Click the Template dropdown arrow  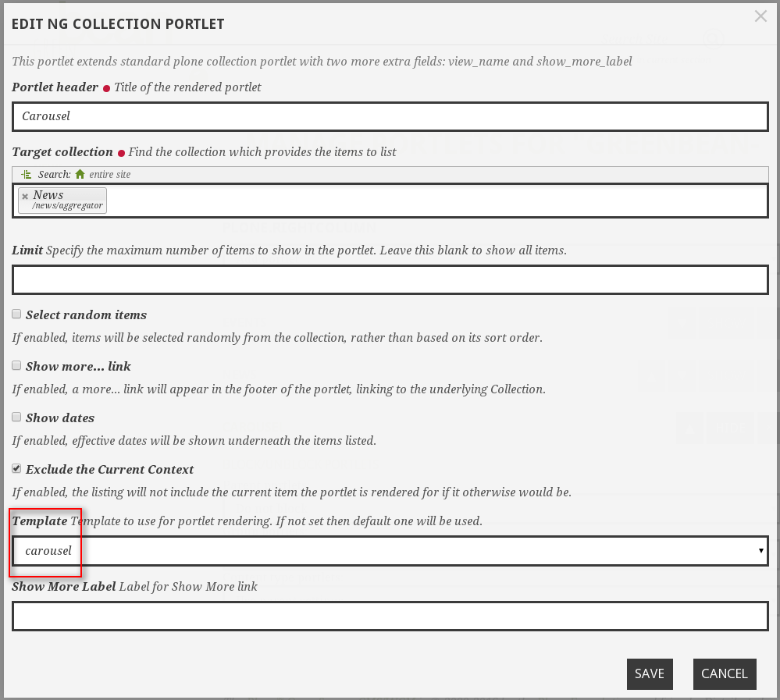pos(760,551)
